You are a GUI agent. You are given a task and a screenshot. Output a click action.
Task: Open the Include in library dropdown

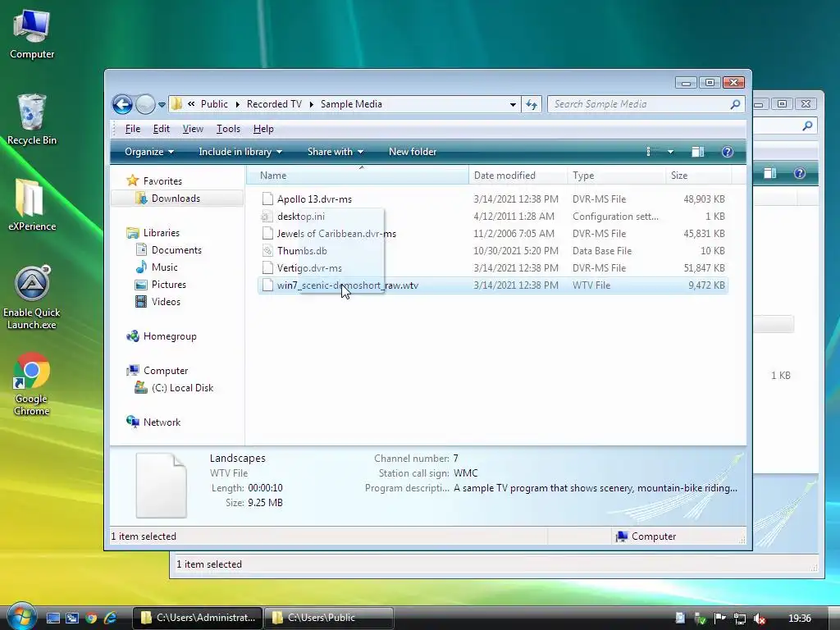click(240, 152)
